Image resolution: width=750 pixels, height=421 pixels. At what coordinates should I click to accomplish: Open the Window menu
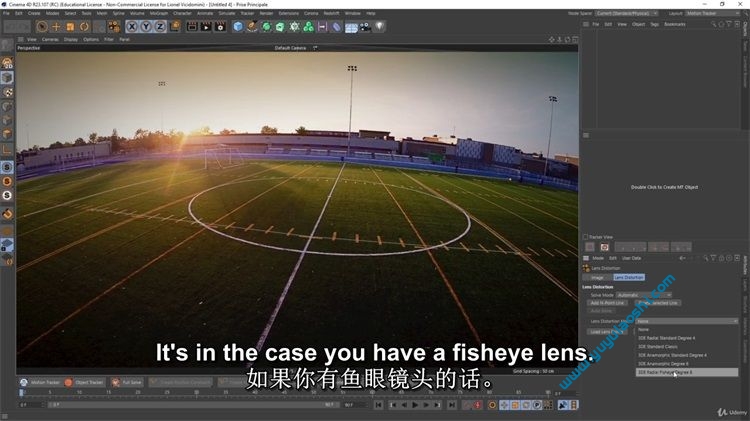(353, 13)
